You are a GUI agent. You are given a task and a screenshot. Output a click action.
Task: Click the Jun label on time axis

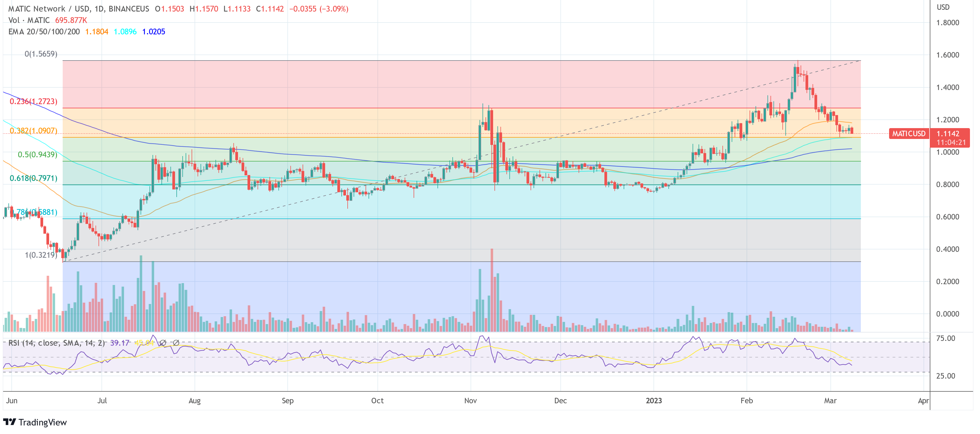pos(12,401)
